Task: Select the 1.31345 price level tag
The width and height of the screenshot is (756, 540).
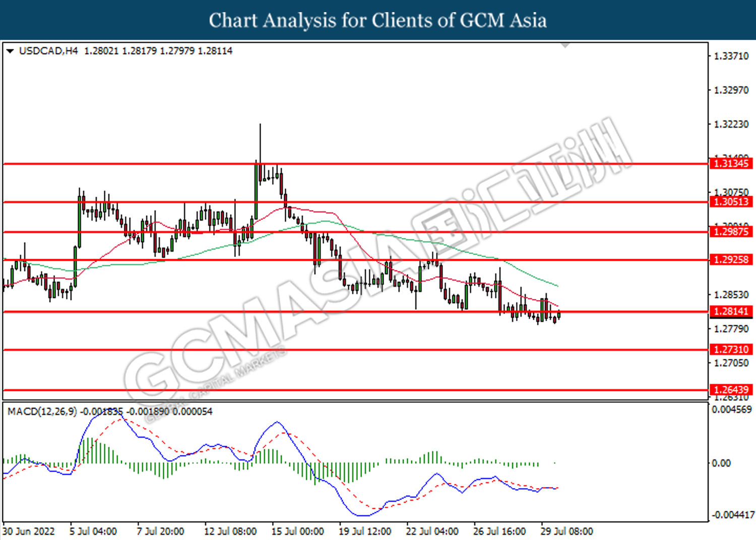Action: [x=731, y=163]
